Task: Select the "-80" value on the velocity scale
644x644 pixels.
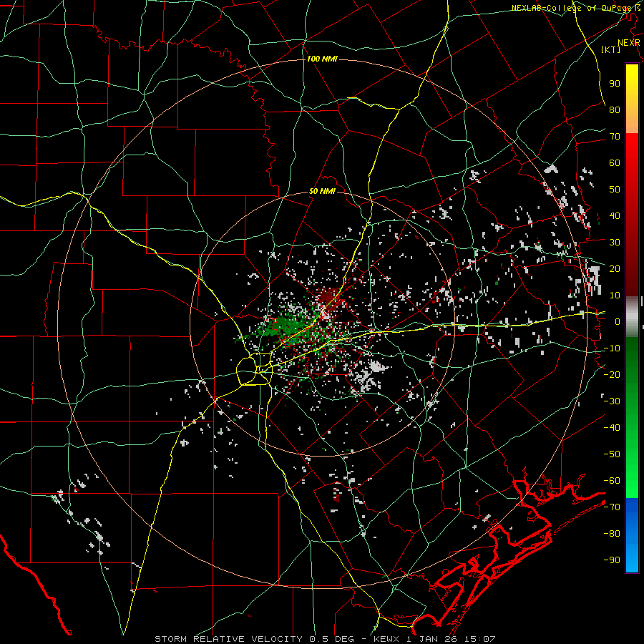Action: click(612, 534)
